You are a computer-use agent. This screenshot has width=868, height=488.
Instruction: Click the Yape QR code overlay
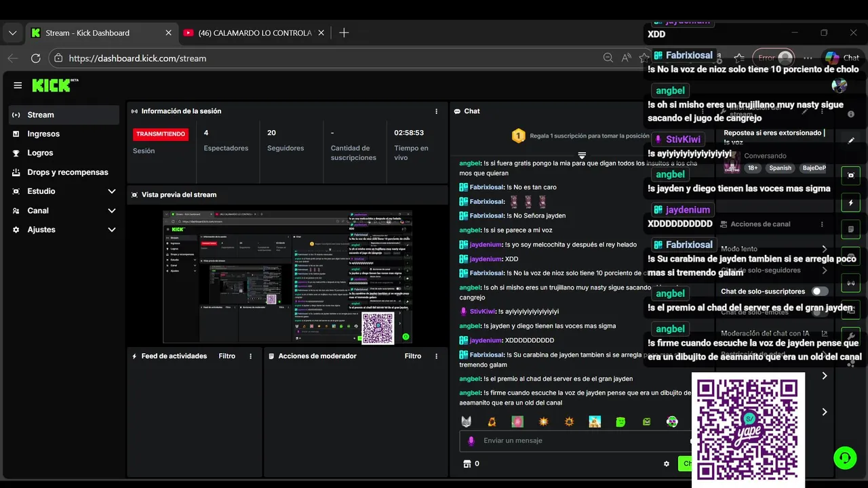[748, 430]
